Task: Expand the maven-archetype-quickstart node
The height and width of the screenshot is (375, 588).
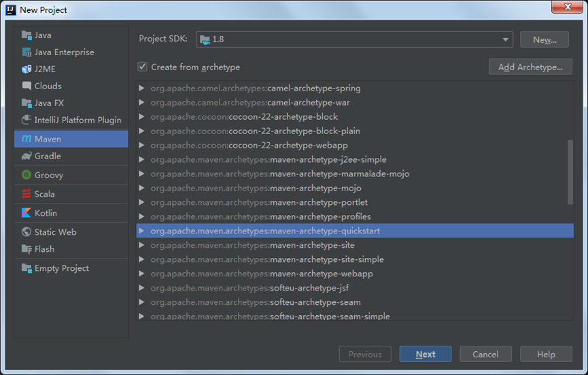Action: click(x=141, y=231)
